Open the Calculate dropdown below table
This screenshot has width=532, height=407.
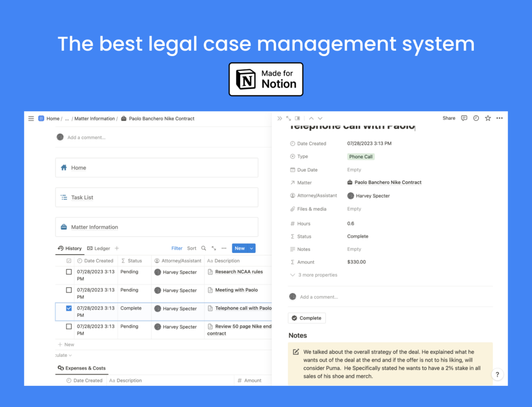64,356
